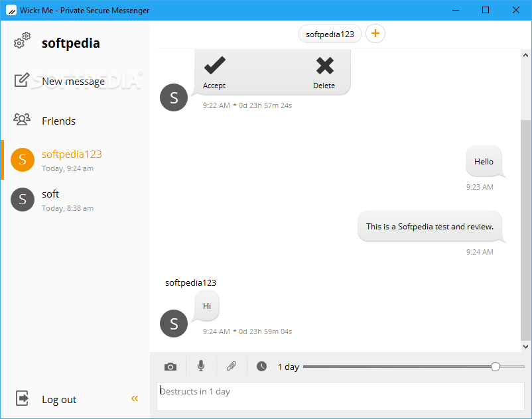Image resolution: width=532 pixels, height=419 pixels.
Task: Click the destruct timer slider handle
Action: (496, 367)
